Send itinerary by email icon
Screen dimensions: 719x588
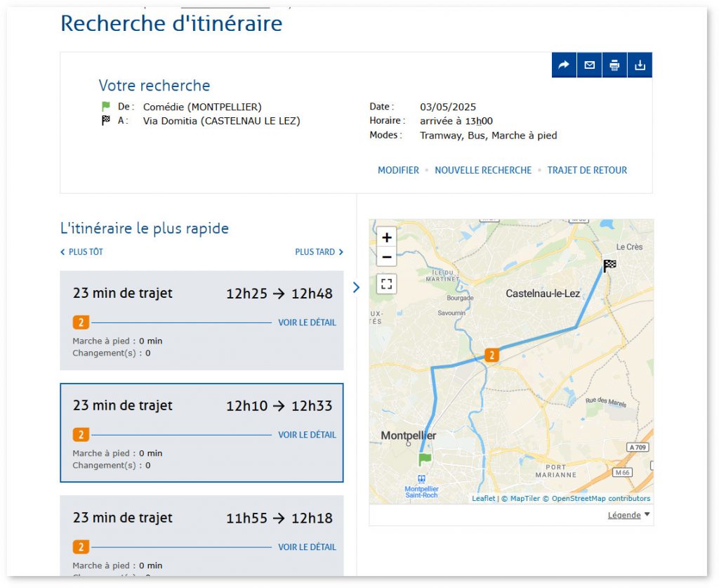tap(589, 65)
